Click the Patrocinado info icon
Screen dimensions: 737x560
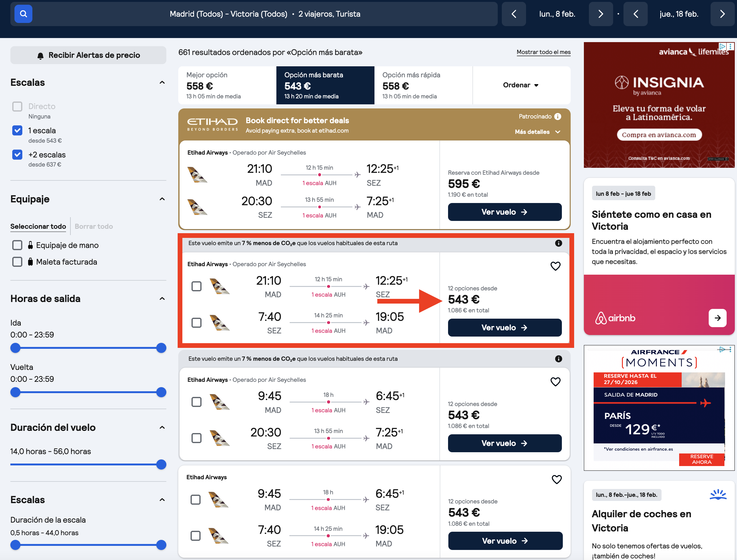click(x=557, y=116)
